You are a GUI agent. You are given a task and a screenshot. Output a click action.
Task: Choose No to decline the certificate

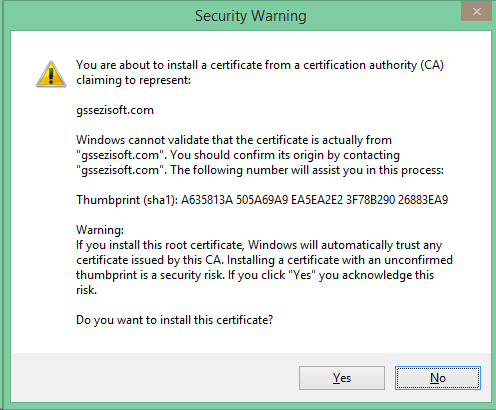[438, 378]
